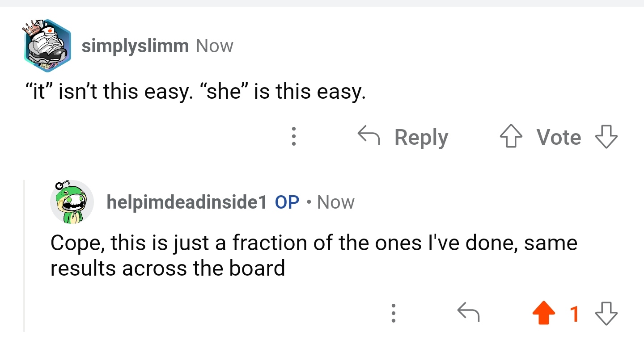This screenshot has width=644, height=344.
Task: Click the reply arrow icon on simplyslimm's comment
Action: point(369,136)
